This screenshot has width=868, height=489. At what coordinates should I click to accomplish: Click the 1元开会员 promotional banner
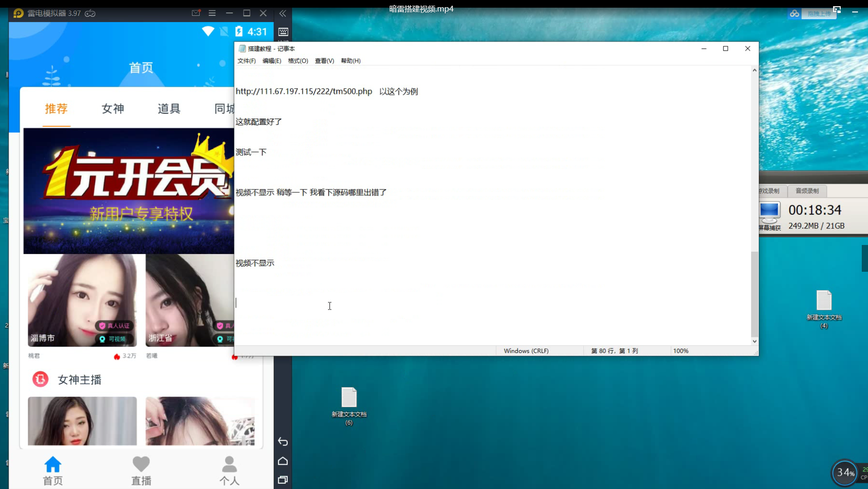coord(129,190)
